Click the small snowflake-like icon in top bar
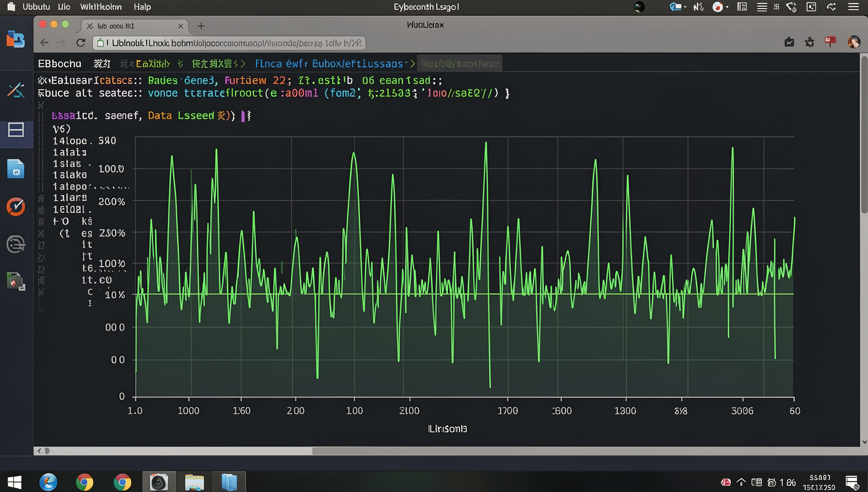Screen dimensions: 868x492 click(x=776, y=7)
